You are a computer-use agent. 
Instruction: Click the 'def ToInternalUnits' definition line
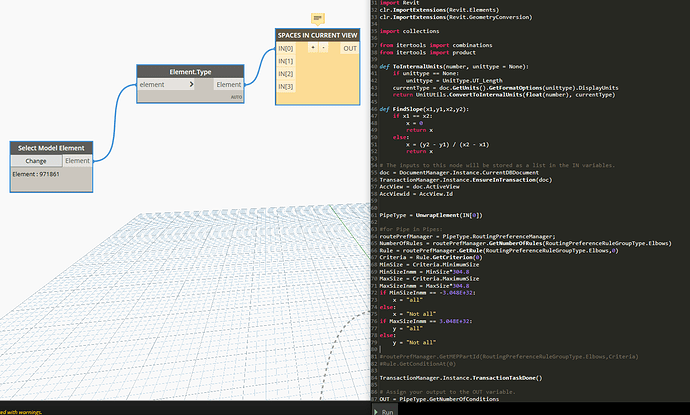454,66
